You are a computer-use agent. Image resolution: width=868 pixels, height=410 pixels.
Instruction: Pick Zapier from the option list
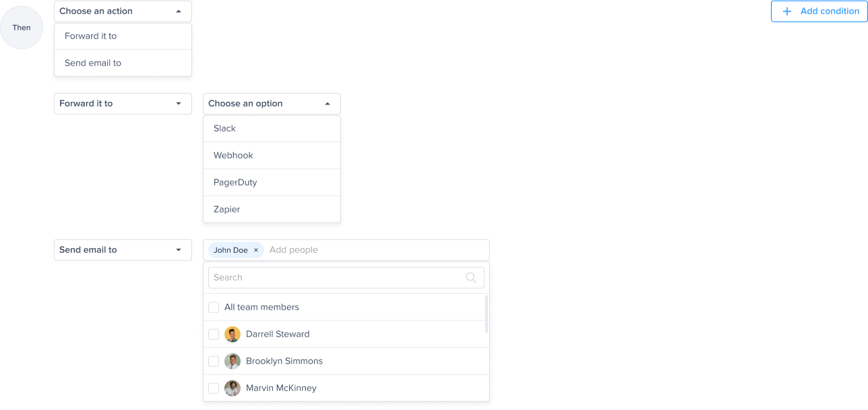pos(272,210)
